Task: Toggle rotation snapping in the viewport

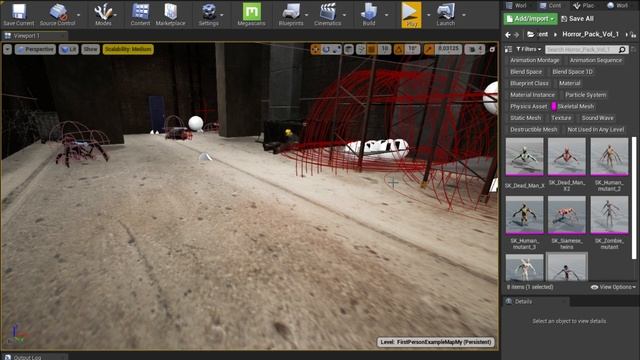Action: [399, 49]
